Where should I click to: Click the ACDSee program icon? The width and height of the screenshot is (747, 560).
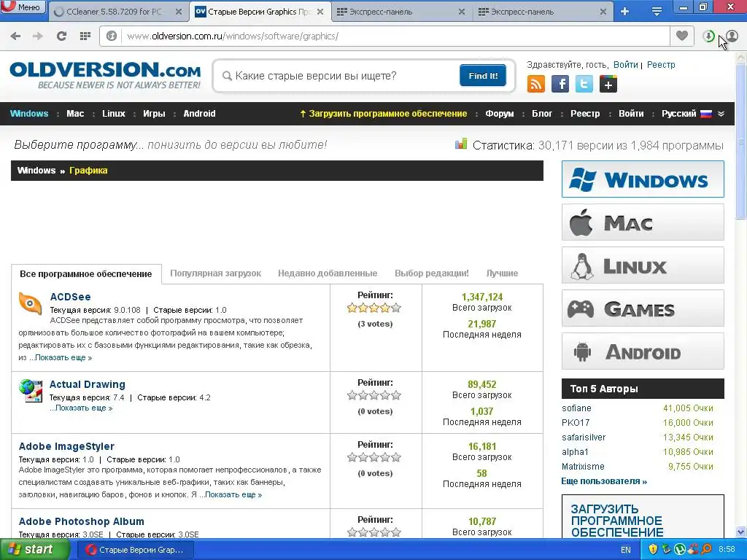pos(30,303)
